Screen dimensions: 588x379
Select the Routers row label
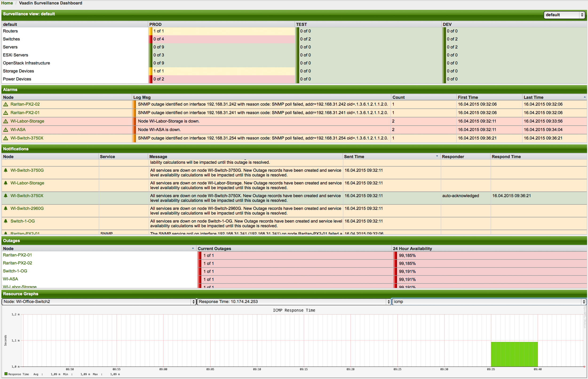click(10, 31)
